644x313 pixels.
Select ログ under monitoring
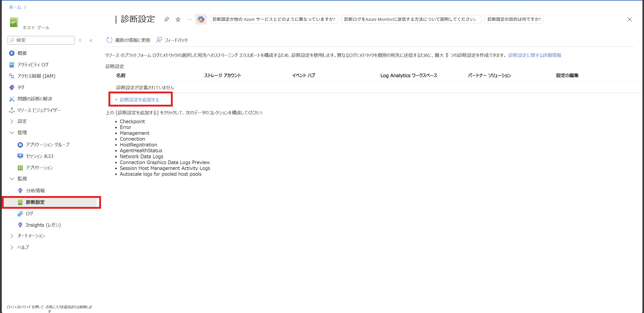[29, 214]
